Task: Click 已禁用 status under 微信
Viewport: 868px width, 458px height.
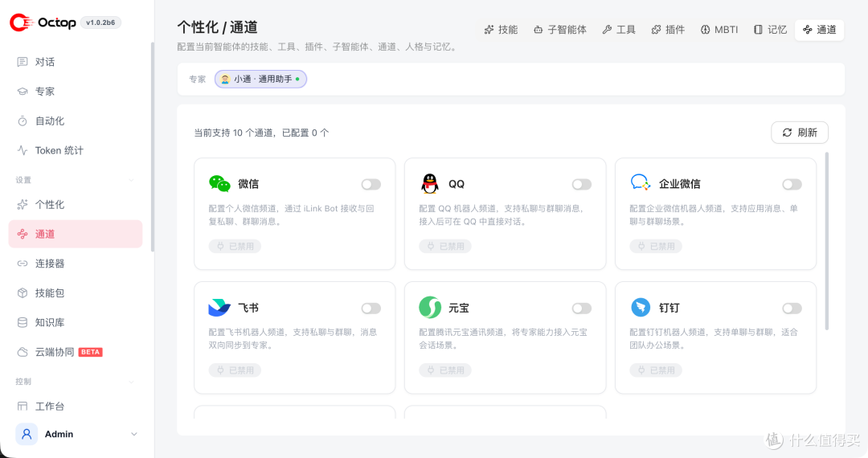Action: tap(235, 246)
